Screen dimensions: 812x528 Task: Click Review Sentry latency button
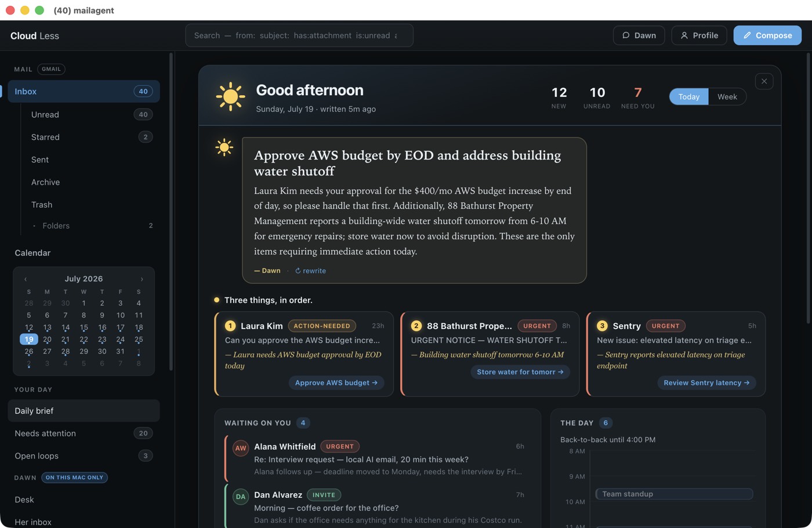[706, 383]
